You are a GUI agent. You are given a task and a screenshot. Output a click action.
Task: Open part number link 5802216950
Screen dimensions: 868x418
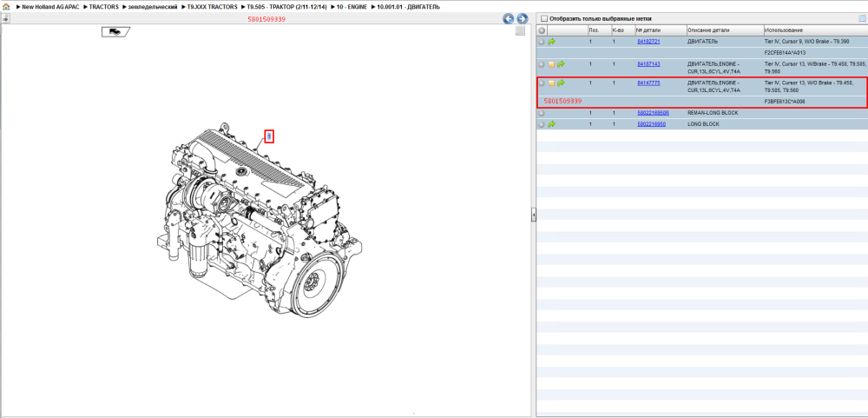(x=652, y=125)
